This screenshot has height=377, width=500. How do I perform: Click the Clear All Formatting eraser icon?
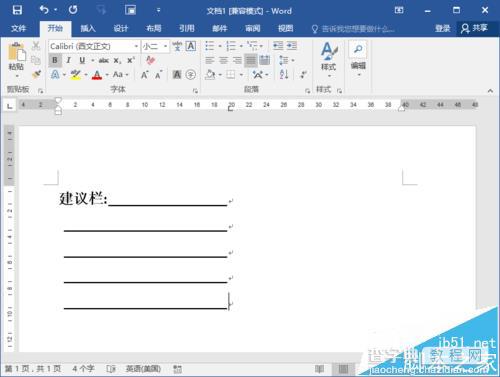pos(150,60)
